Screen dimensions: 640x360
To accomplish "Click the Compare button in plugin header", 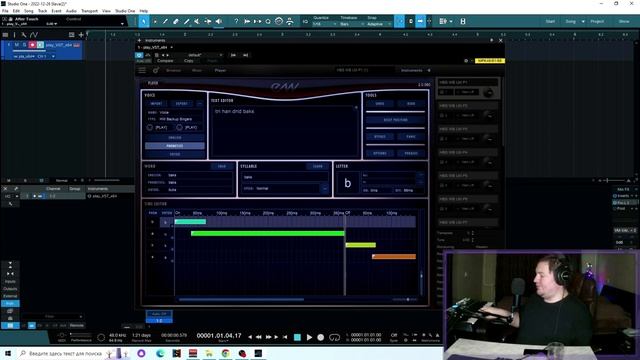I will click(x=165, y=61).
